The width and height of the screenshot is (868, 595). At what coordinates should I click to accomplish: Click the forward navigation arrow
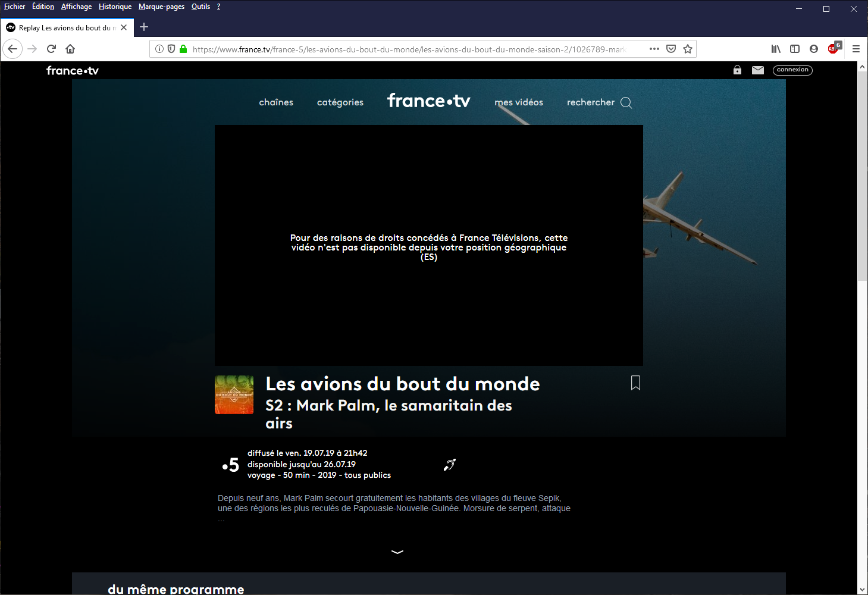point(32,49)
